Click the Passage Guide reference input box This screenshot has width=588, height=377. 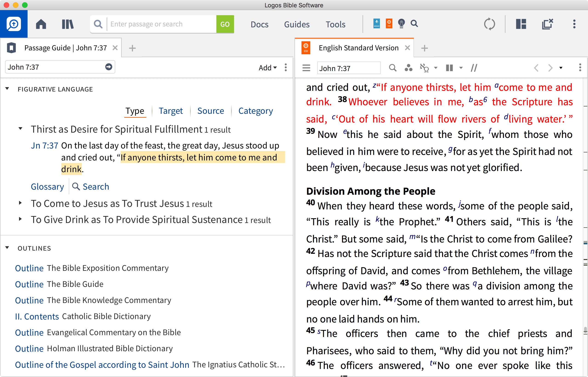[x=60, y=67]
